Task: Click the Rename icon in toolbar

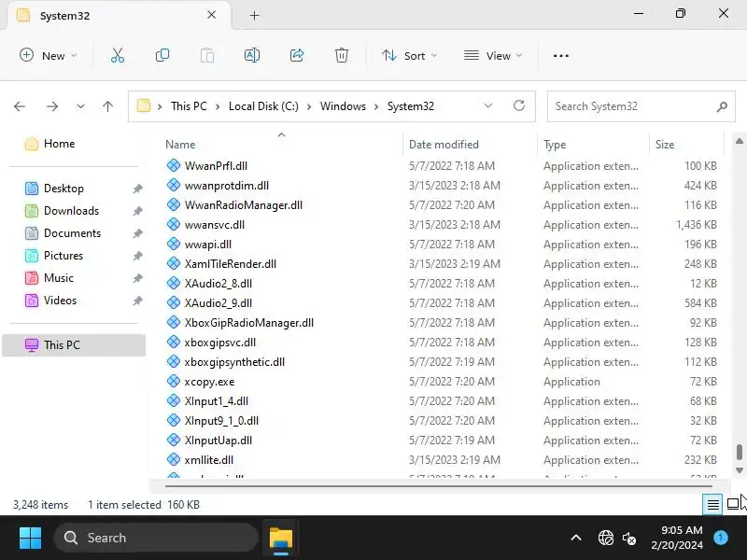Action: pyautogui.click(x=251, y=56)
